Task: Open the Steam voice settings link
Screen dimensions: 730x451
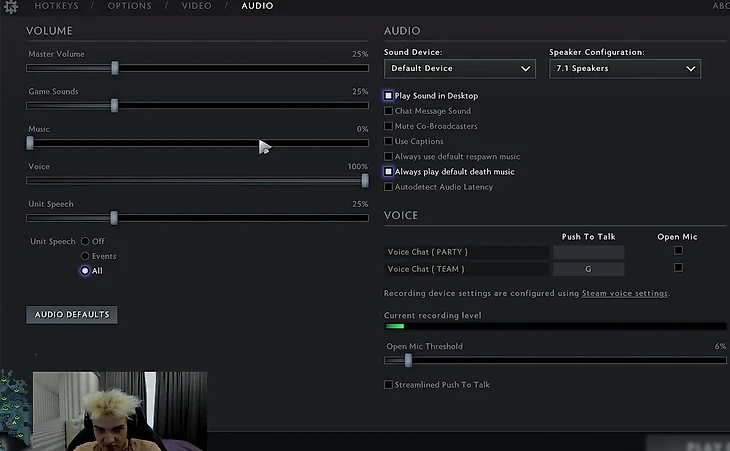Action: pos(624,294)
